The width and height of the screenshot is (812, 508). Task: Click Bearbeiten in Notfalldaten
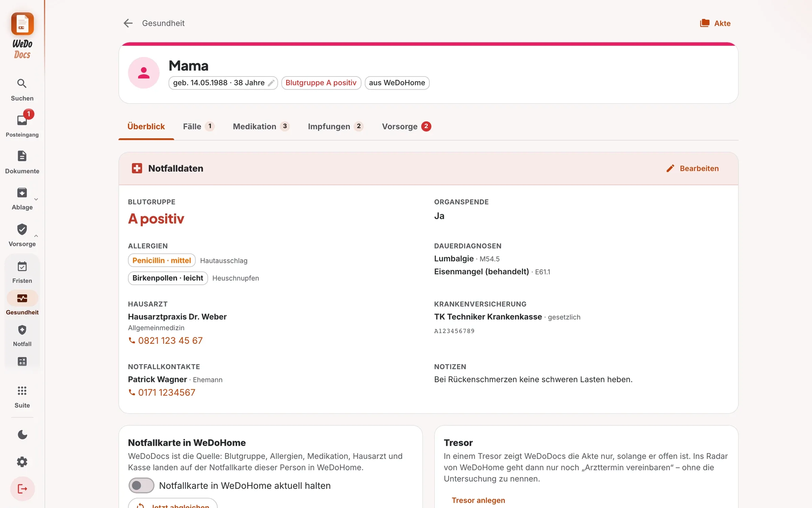click(692, 168)
